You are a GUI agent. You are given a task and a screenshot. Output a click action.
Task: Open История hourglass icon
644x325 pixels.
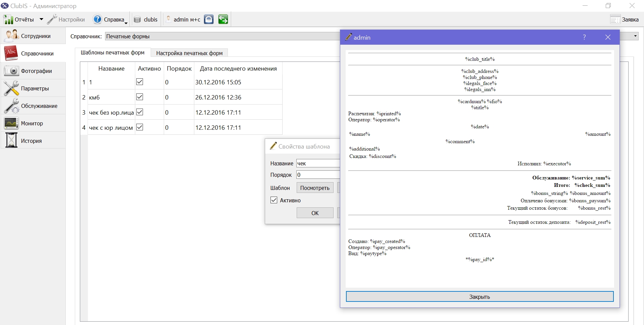click(11, 140)
